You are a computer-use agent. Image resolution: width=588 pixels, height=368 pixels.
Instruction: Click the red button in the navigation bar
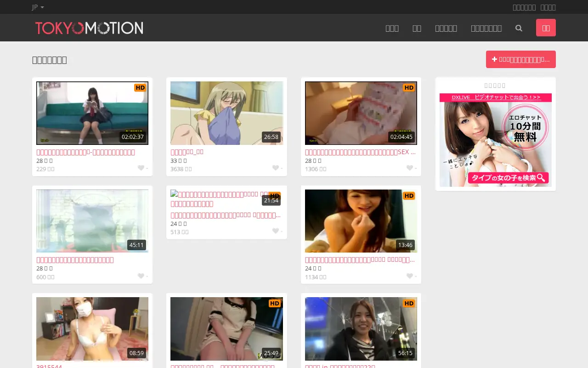(546, 28)
